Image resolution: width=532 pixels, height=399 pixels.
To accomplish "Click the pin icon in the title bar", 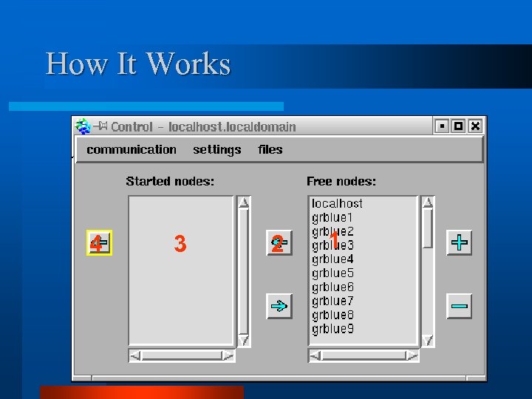I will [100, 126].
